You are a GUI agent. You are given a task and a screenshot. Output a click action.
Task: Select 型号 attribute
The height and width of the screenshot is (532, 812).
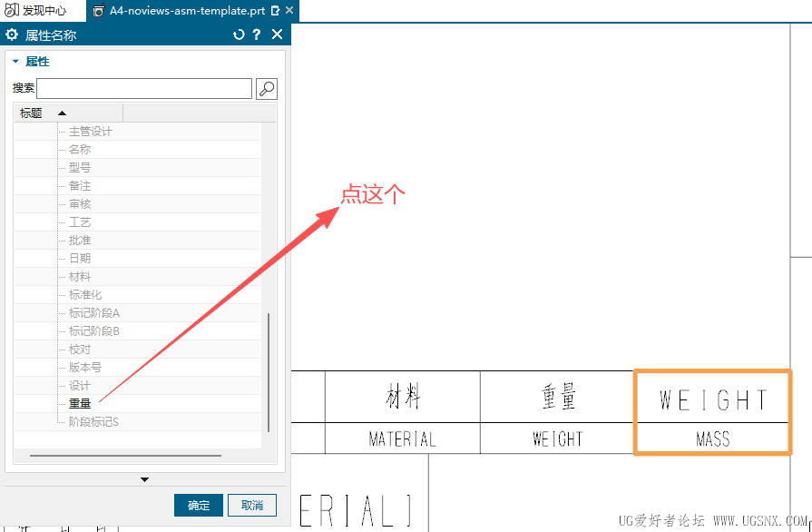(80, 168)
